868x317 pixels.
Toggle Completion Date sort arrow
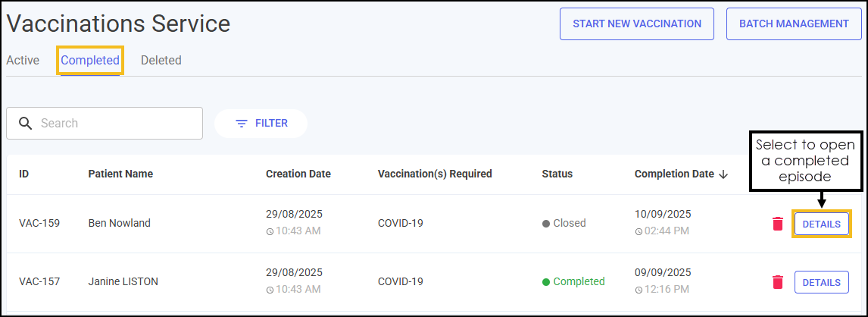point(723,174)
